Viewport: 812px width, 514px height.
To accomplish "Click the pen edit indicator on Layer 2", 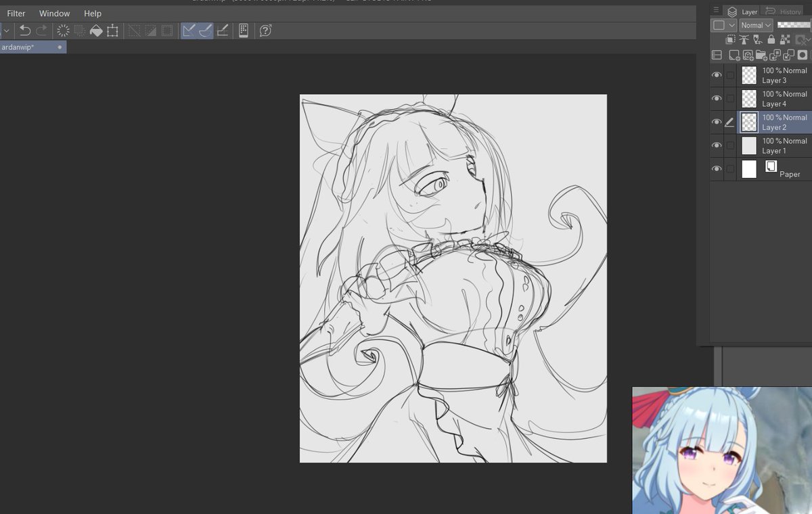I will click(x=729, y=122).
